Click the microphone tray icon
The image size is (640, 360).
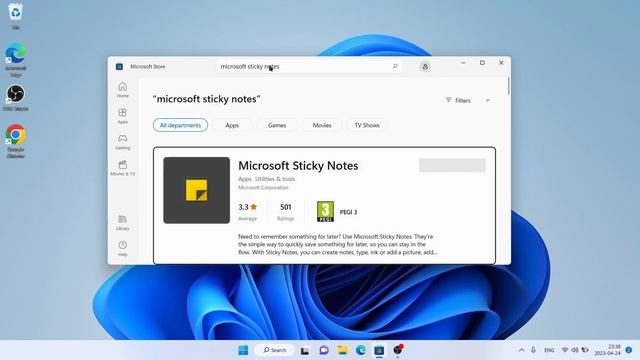click(x=533, y=350)
